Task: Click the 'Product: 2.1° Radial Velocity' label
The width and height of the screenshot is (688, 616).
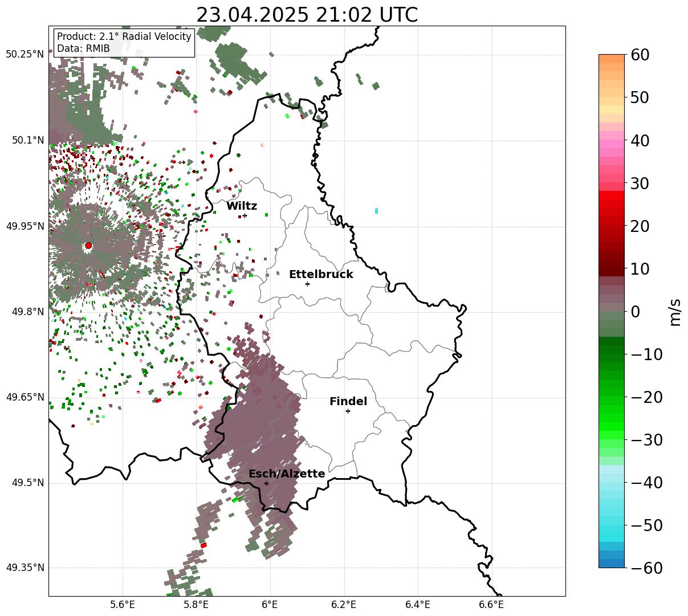Action: point(124,36)
